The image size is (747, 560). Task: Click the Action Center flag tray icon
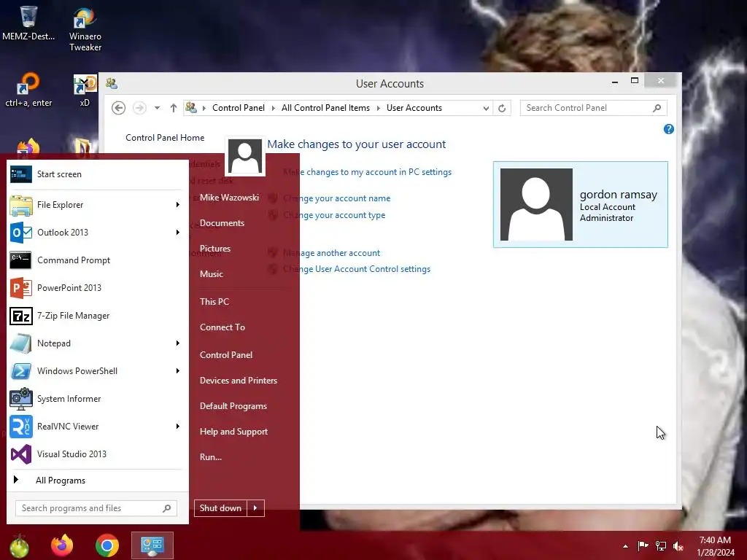(643, 545)
